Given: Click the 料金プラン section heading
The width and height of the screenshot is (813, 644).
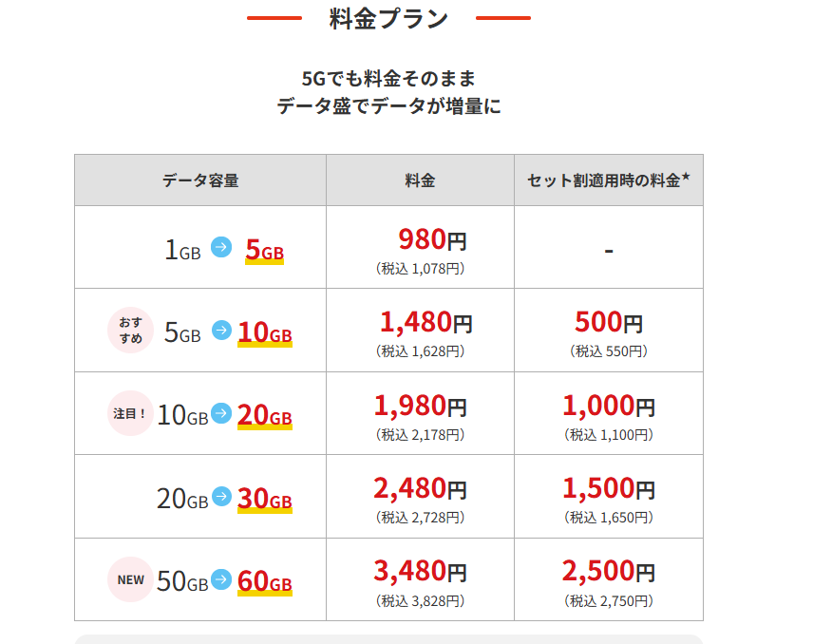Looking at the screenshot, I should (x=388, y=19).
